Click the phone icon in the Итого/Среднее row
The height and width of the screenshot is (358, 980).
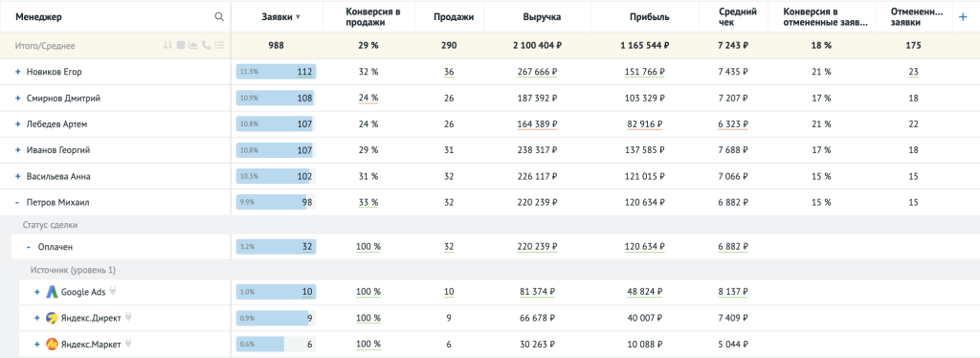coord(206,46)
